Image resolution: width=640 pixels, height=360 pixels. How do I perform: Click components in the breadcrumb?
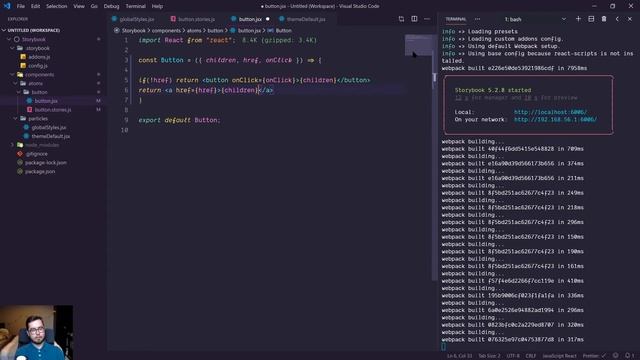click(166, 31)
